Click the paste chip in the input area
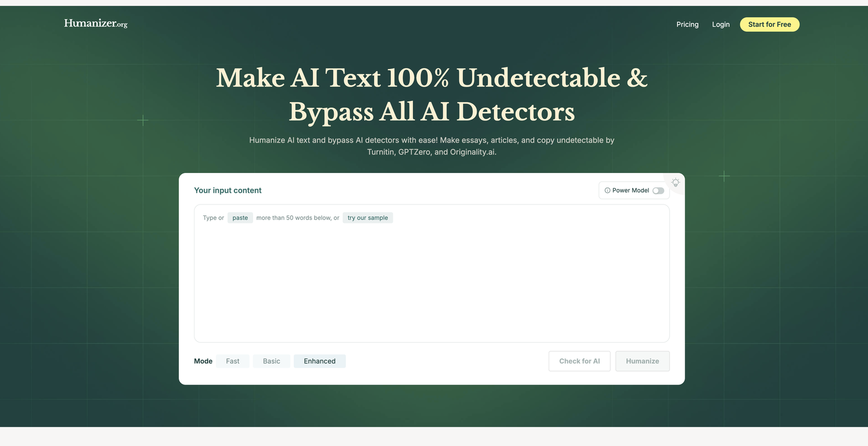This screenshot has width=868, height=446. click(x=240, y=218)
